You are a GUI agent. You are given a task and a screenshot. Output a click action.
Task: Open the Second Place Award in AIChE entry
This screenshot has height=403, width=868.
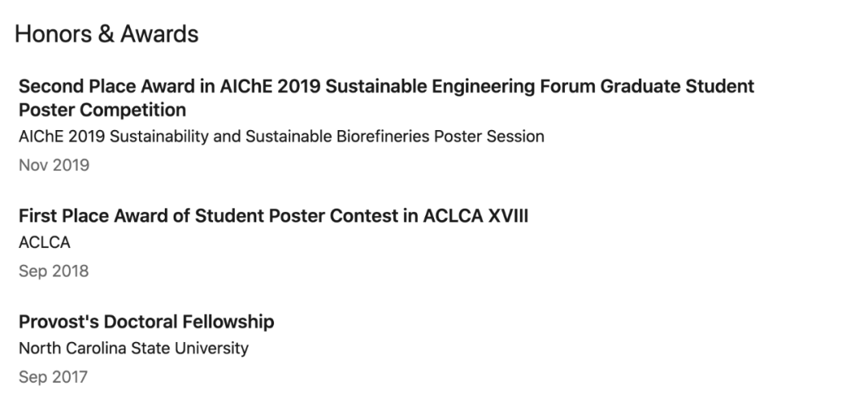[387, 98]
